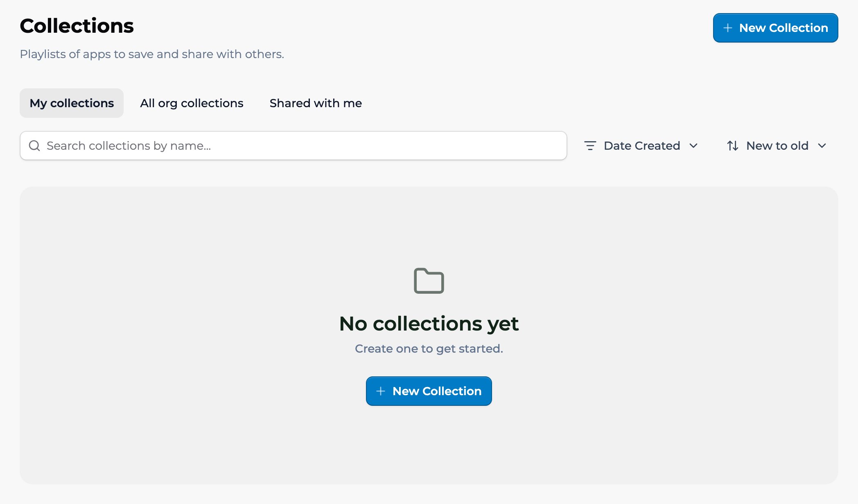Click the up-down arrows sort icon
This screenshot has height=504, width=858.
(733, 146)
